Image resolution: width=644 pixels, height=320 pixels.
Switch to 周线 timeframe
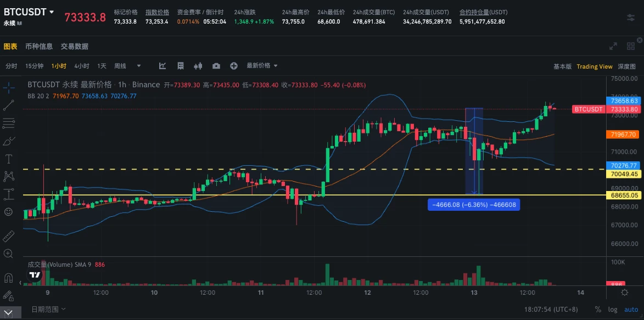coord(120,66)
